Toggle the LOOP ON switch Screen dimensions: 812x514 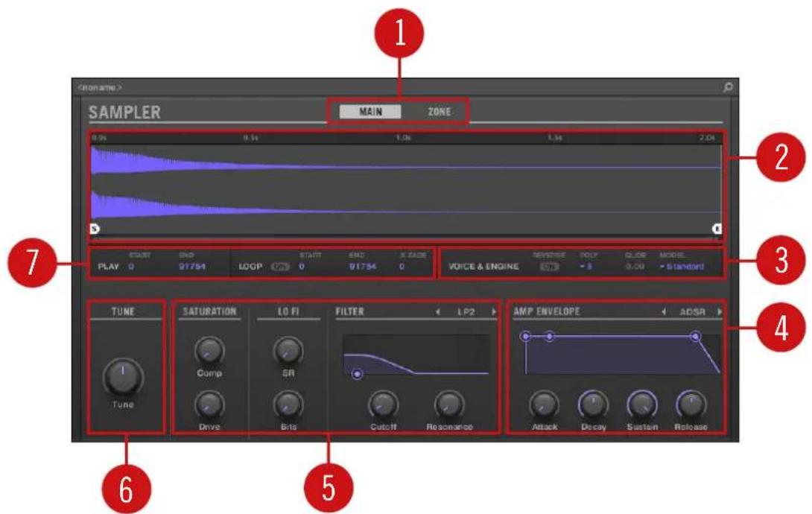[x=281, y=267]
